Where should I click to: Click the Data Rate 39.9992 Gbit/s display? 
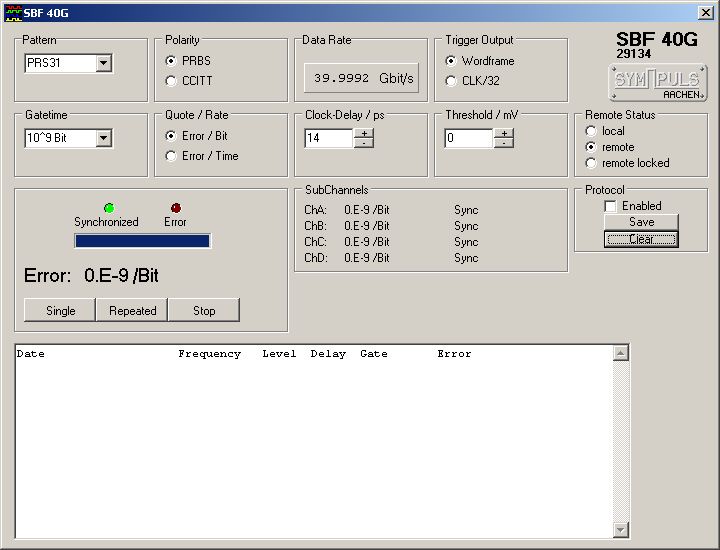pyautogui.click(x=361, y=78)
